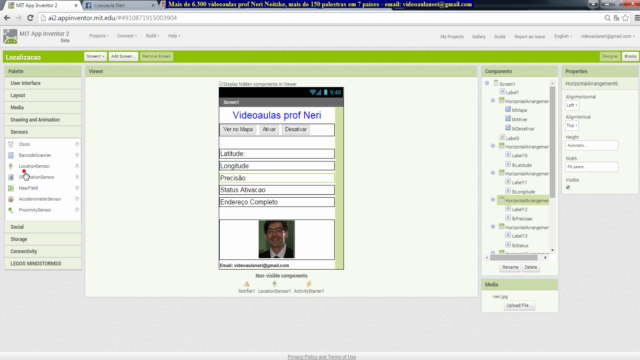Reload the page with browser refresh icon
The image size is (640, 360).
30,18
